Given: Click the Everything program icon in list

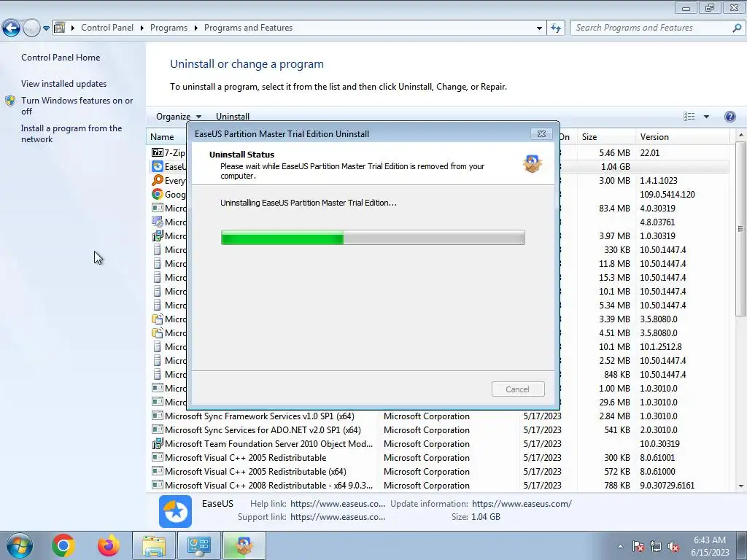Looking at the screenshot, I should [158, 181].
